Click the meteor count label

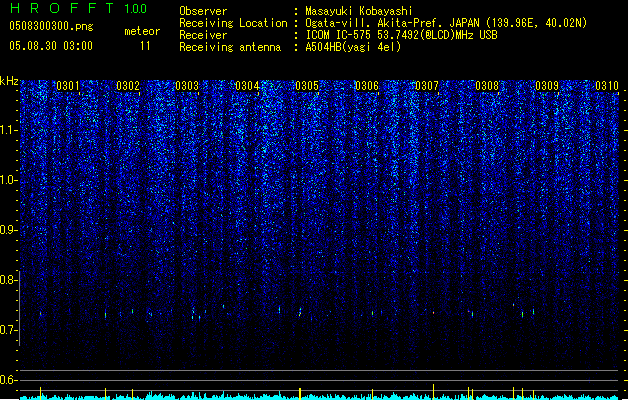142,31
